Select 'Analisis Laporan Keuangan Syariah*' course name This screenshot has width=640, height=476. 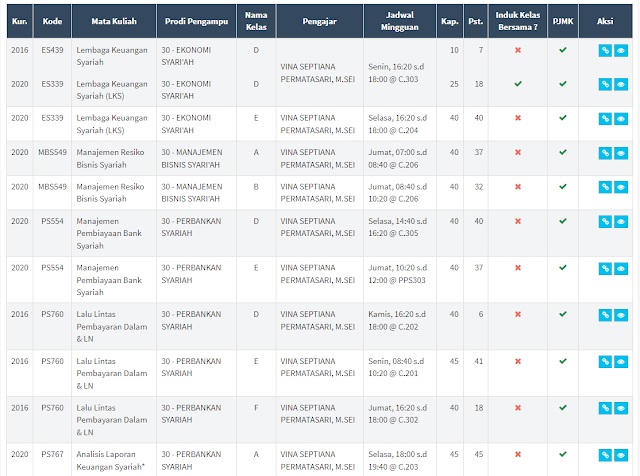coord(110,460)
